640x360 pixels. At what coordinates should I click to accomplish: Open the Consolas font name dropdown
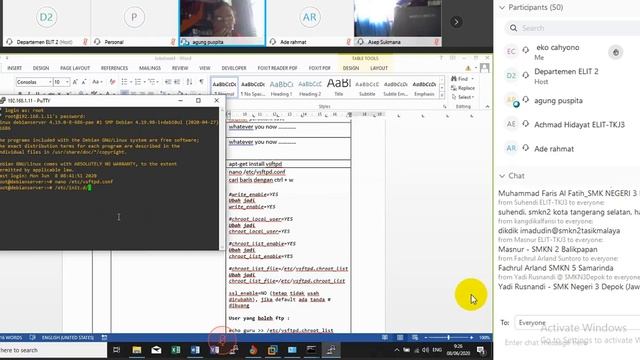pos(50,82)
